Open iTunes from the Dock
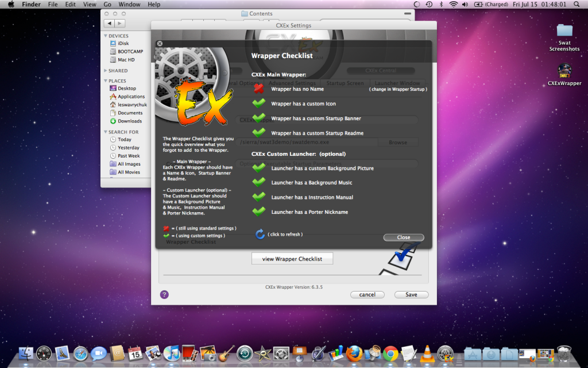This screenshot has height=368, width=588. pos(172,354)
